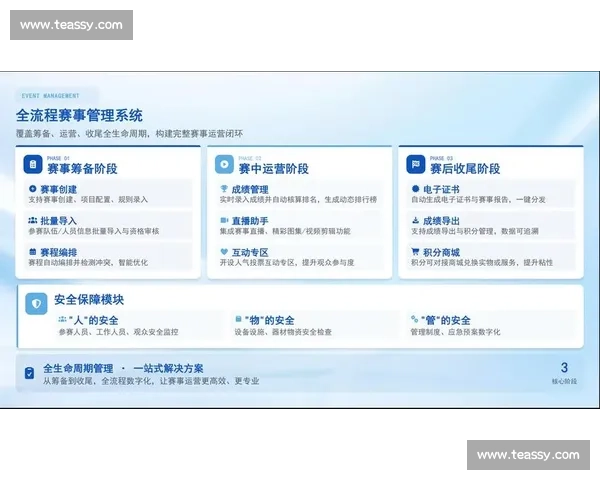Click the heart icon next to 互动专区
The image size is (600, 480).
(224, 252)
